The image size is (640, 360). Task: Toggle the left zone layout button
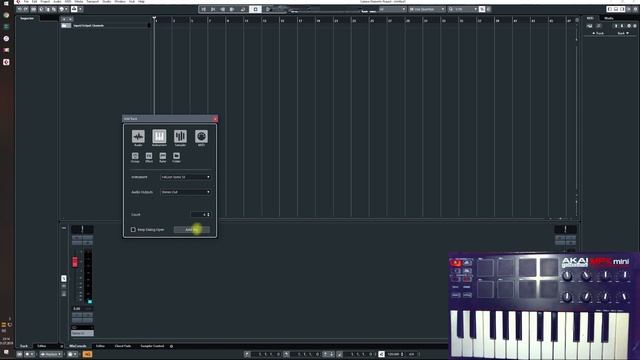pos(609,9)
